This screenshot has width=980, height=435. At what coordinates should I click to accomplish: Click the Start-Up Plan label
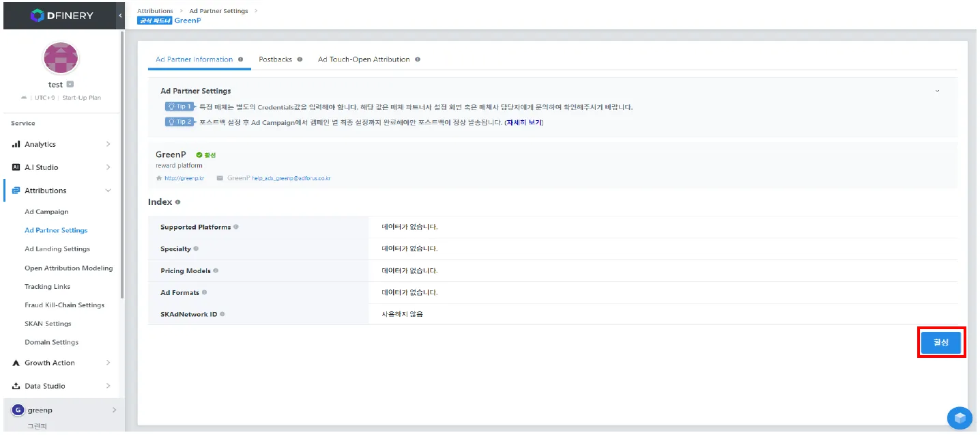(81, 98)
